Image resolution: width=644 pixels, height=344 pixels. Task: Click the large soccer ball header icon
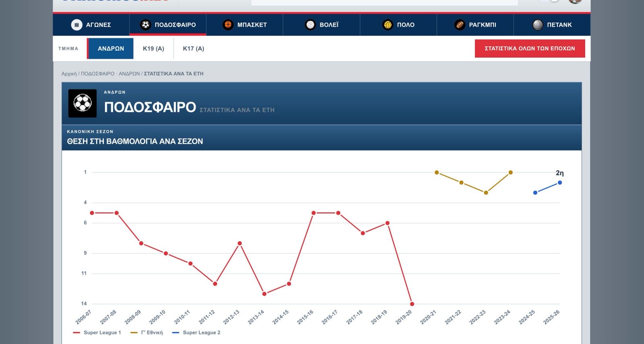coord(83,104)
